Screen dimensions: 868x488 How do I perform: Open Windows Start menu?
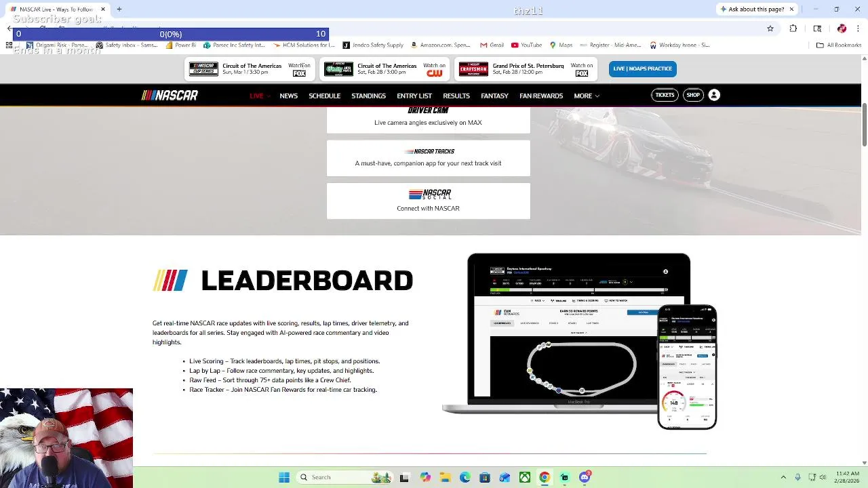284,477
